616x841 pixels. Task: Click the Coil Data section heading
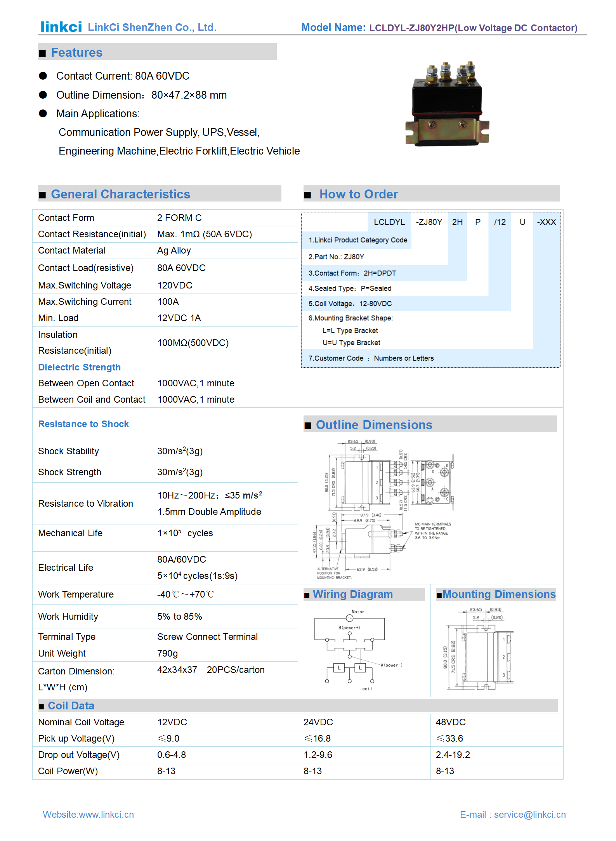click(71, 705)
